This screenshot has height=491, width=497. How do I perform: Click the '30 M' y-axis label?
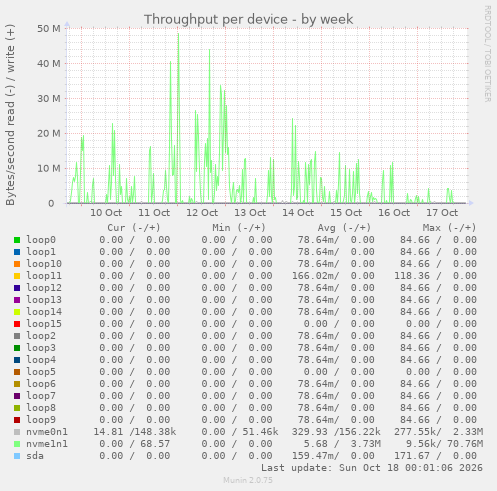click(49, 98)
